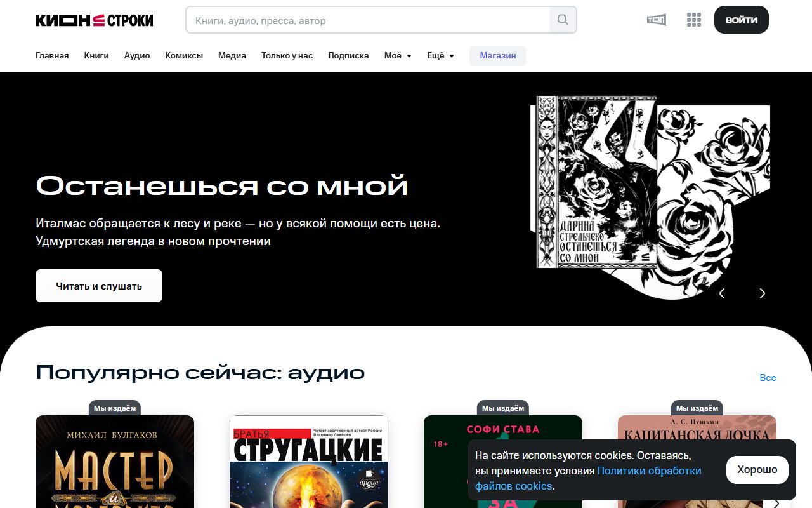Image resolution: width=812 pixels, height=508 pixels.
Task: Click the КИОН Строки logo
Action: tap(94, 20)
